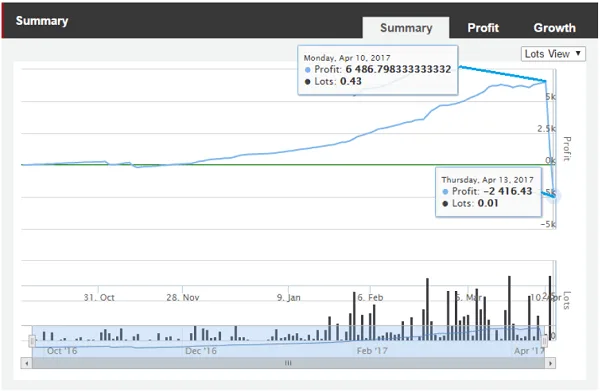
Task: Click the Lots value 0.01 in tooltip
Action: click(488, 203)
